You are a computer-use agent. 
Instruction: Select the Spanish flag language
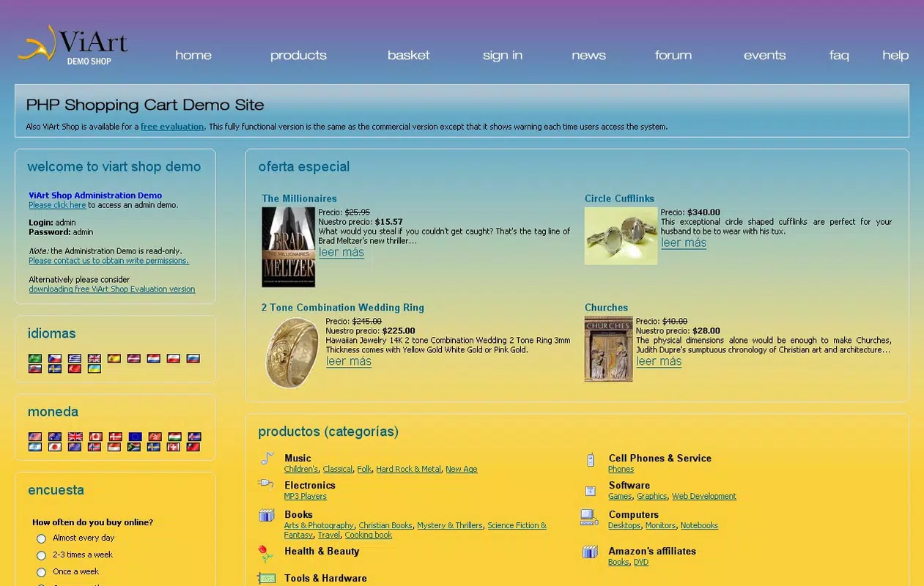point(114,358)
